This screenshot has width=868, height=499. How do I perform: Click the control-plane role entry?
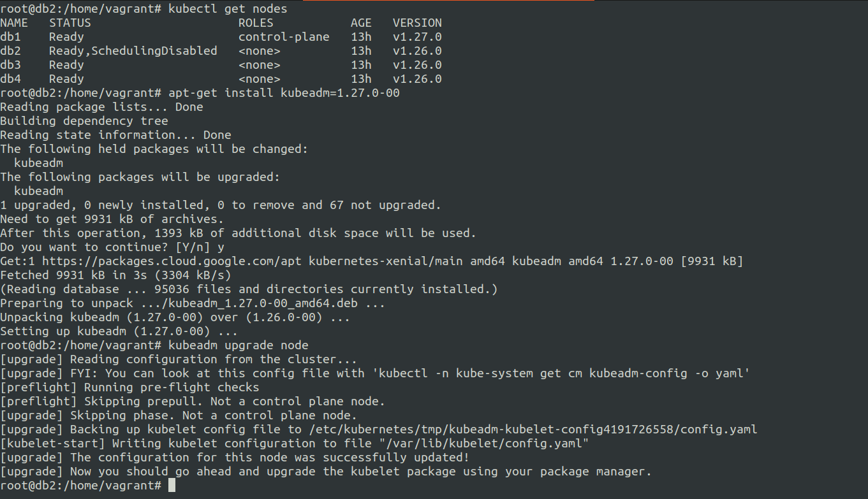pos(284,37)
